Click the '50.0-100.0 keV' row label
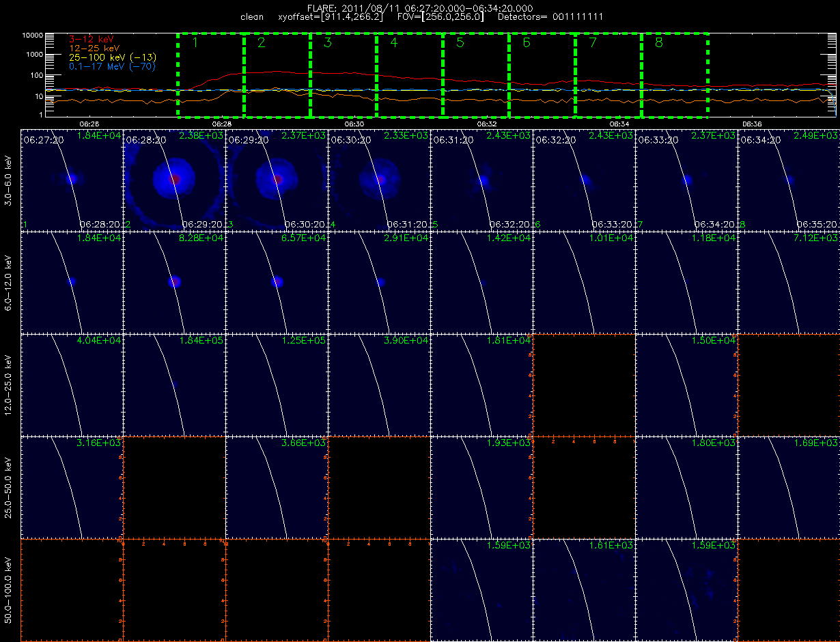Viewport: 840px width, 642px height. (10, 589)
